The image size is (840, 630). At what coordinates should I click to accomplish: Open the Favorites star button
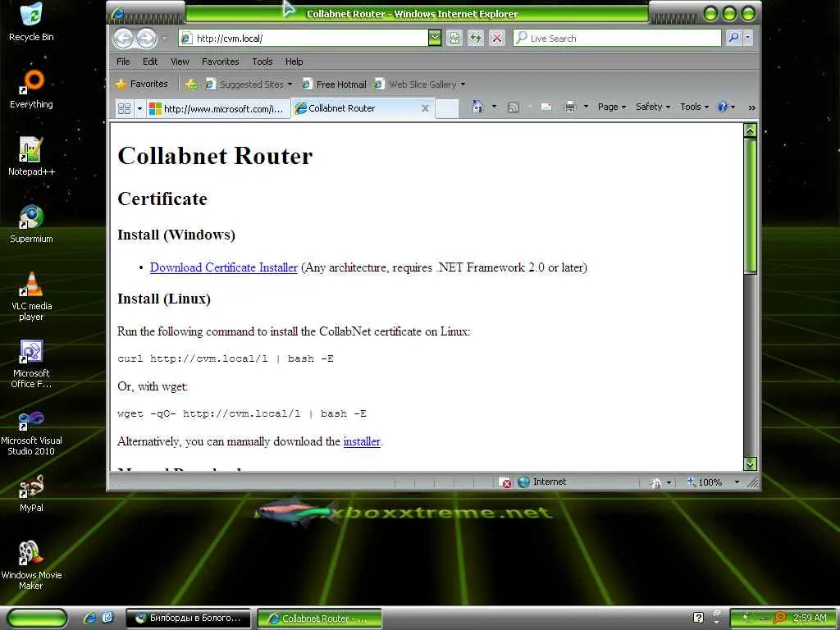pyautogui.click(x=142, y=84)
